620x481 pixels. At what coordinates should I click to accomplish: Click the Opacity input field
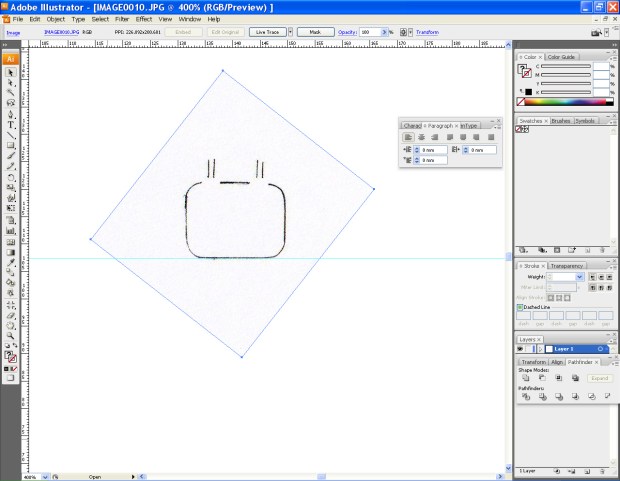[370, 32]
